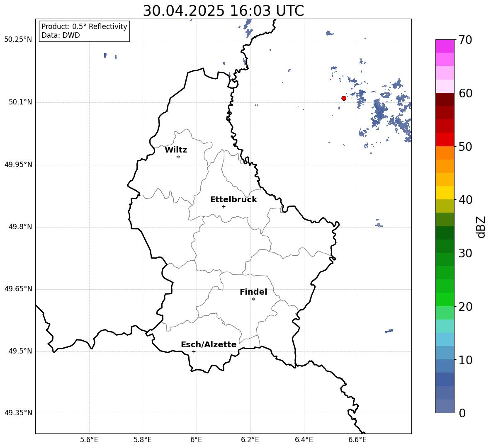Click the 6.2°E longitude label
Screen dimensions: 491x448
[x=250, y=440]
